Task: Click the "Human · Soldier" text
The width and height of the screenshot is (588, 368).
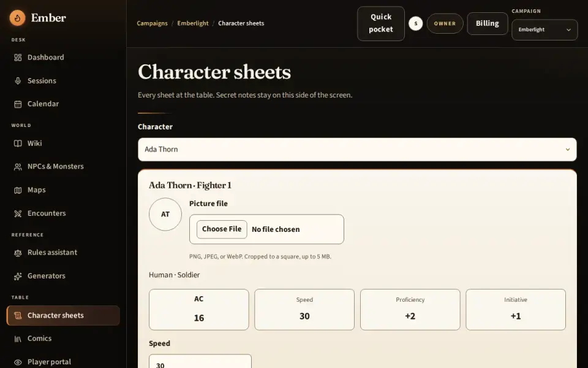Action: (175, 275)
